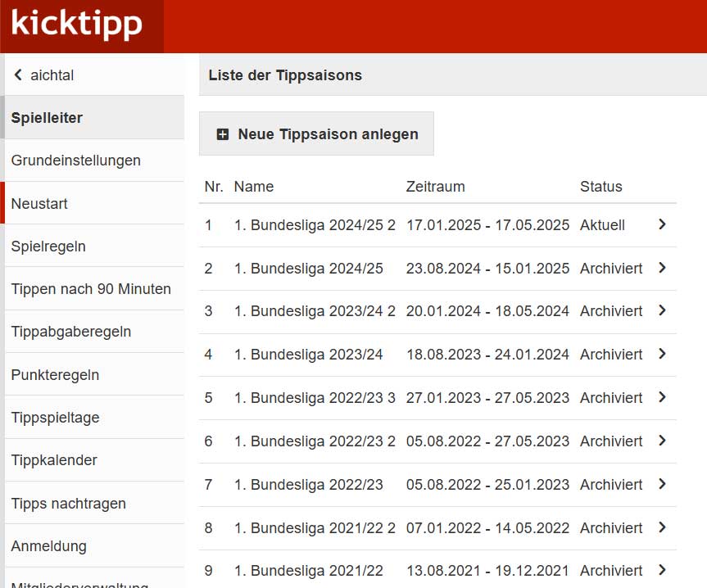
Task: Click the back chevron beside aichtal
Action: (x=17, y=75)
